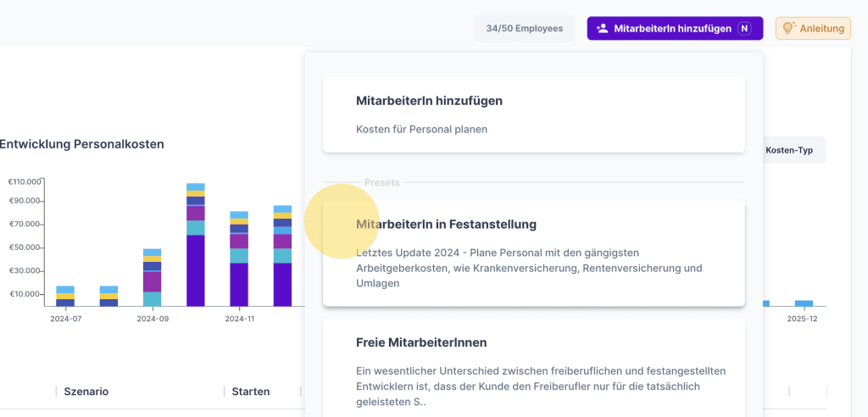Click the column divider left of Szenario

(x=57, y=392)
